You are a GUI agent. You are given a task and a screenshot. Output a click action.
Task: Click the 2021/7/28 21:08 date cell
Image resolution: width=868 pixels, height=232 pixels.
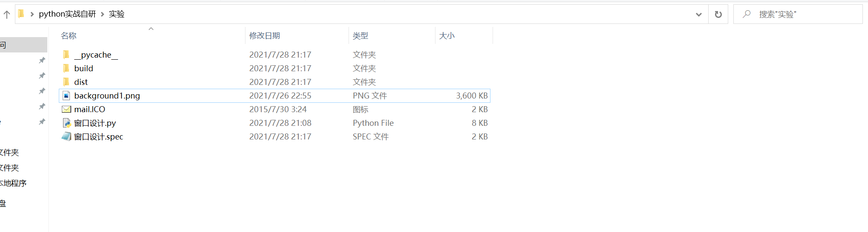(280, 123)
